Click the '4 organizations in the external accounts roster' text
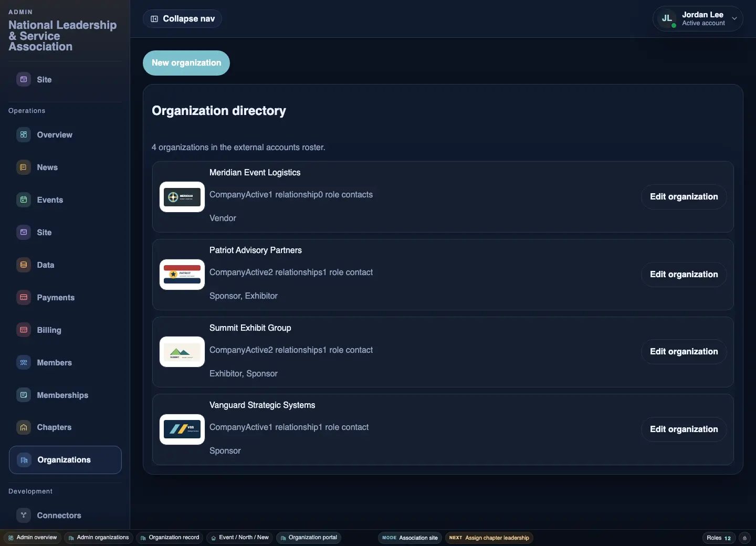 tap(238, 148)
